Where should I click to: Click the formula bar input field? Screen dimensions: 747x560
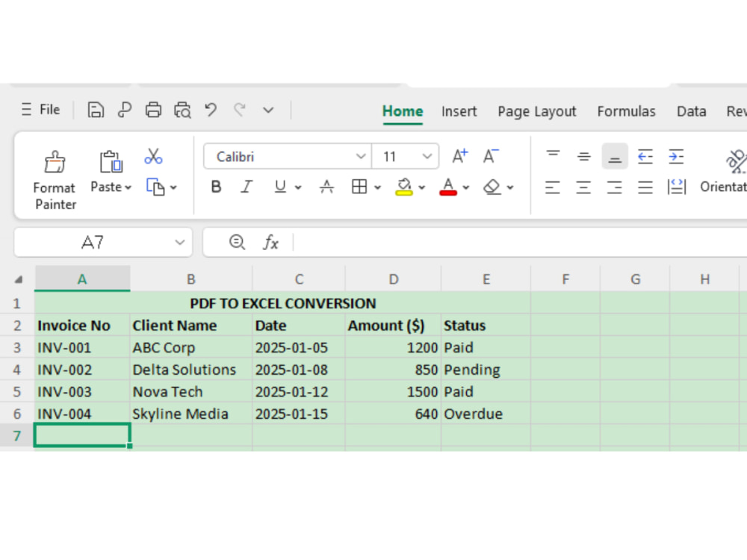[x=520, y=243]
